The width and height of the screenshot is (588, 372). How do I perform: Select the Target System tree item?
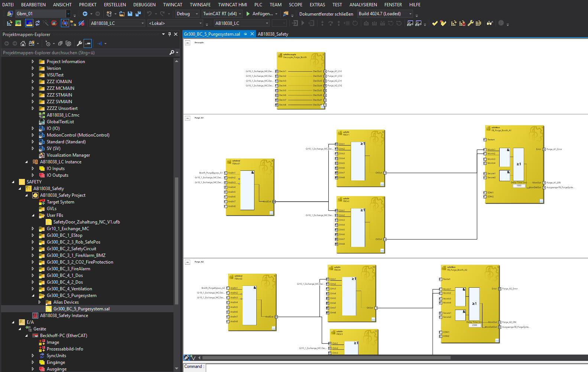[x=60, y=202]
